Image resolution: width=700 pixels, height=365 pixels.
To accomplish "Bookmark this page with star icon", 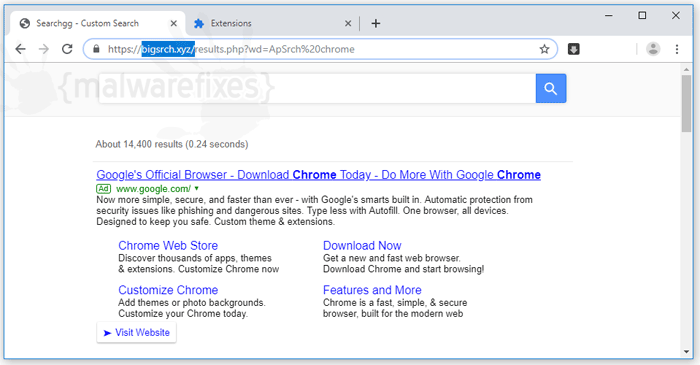I will (544, 49).
